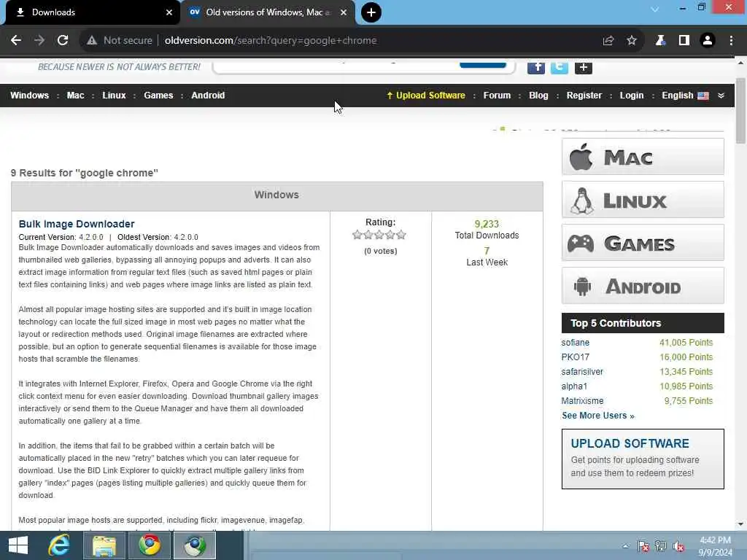Open contributor Matrixisme profile

(582, 401)
